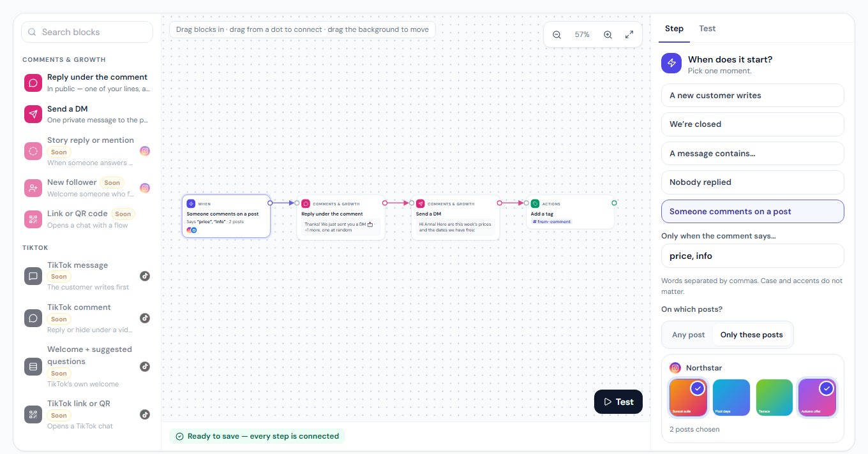Click the lightning icon beside When does it start?
868x454 pixels.
coord(671,63)
